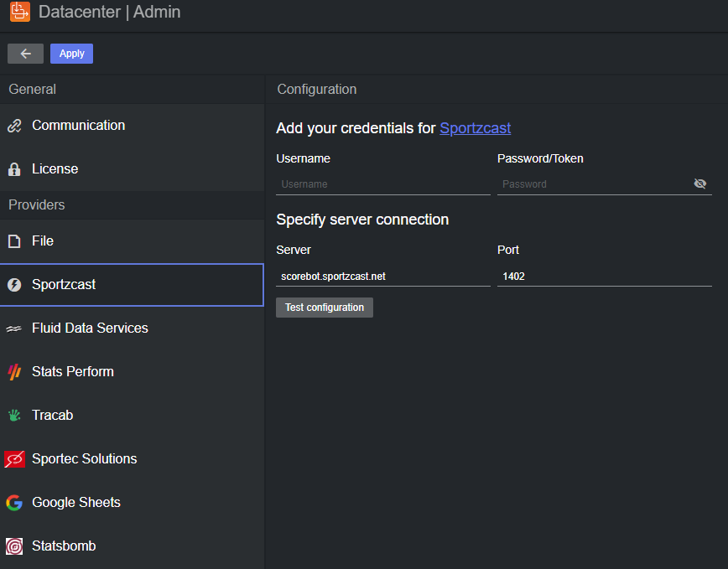Select the Server address field
Image resolution: width=728 pixels, height=569 pixels.
pos(382,276)
